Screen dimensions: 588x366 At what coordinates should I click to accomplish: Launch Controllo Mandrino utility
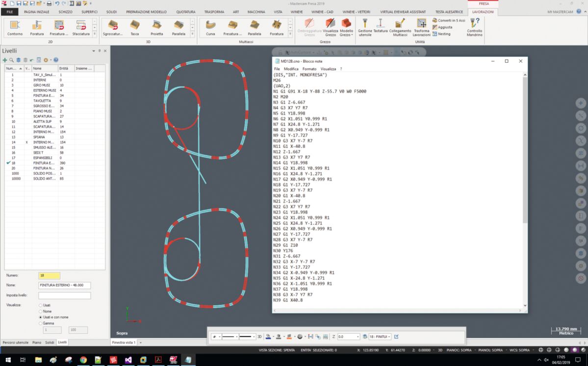tap(474, 26)
